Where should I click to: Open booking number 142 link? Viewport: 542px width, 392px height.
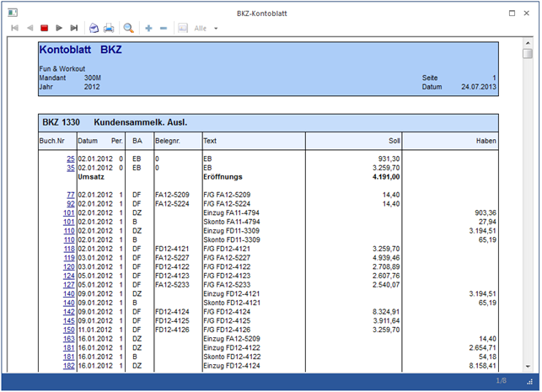[x=67, y=312]
